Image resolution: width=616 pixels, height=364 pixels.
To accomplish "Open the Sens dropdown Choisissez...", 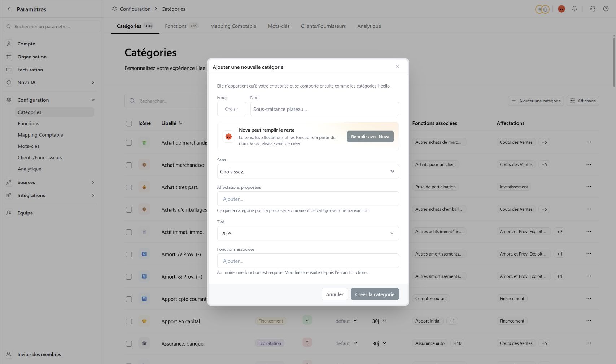I will [308, 172].
